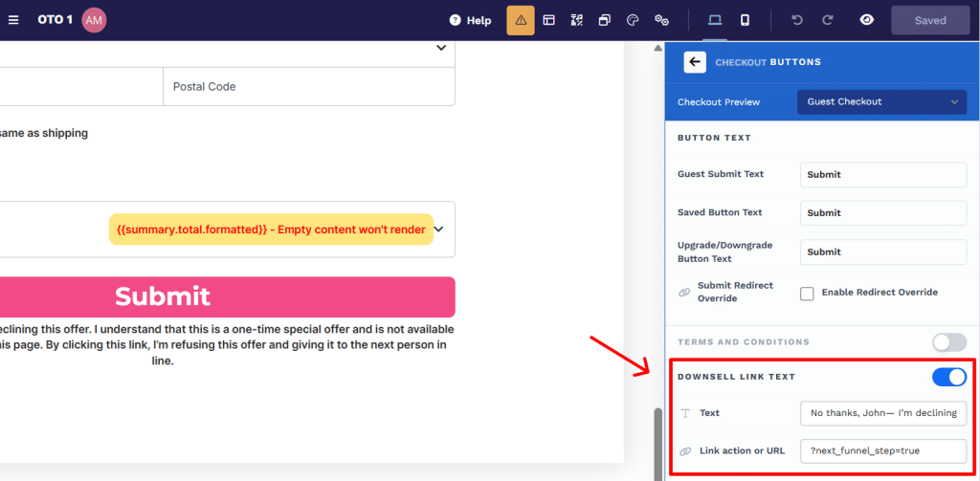Click the vertical scrollbar thumb

(x=657, y=444)
